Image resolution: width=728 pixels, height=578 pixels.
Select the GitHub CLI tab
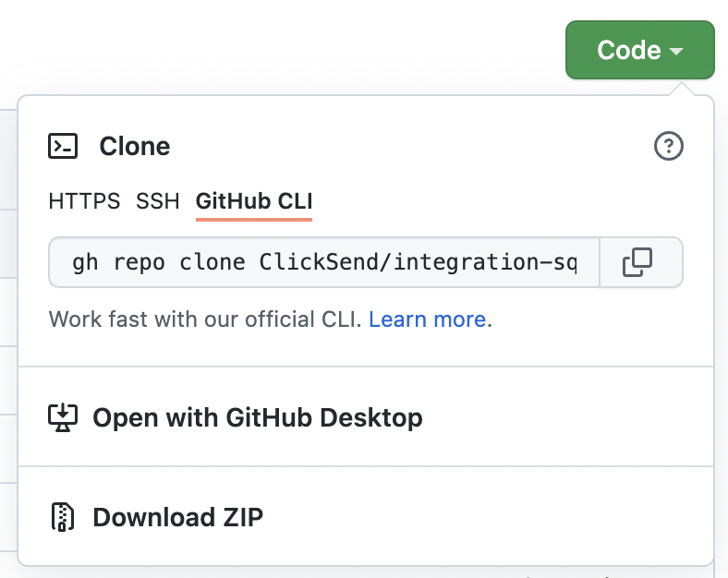tap(254, 201)
